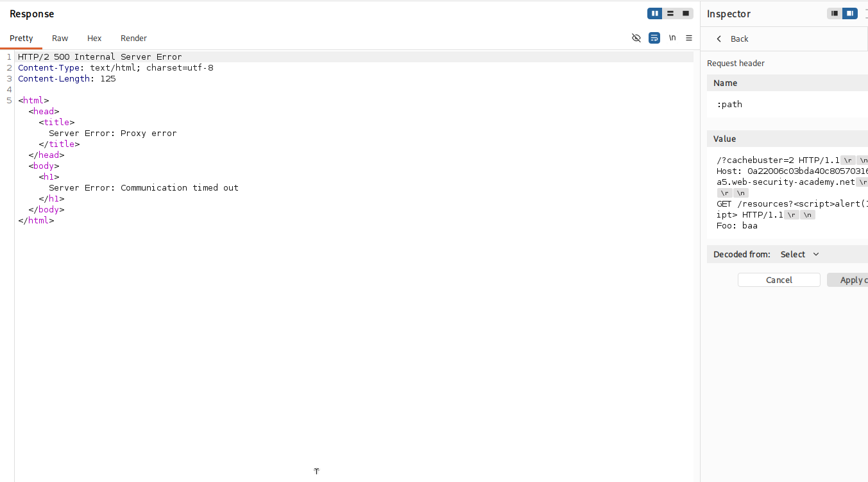Click 'GET /resources?<script>alert' line in Value box
Screen dimensions: 868x482
(x=792, y=203)
